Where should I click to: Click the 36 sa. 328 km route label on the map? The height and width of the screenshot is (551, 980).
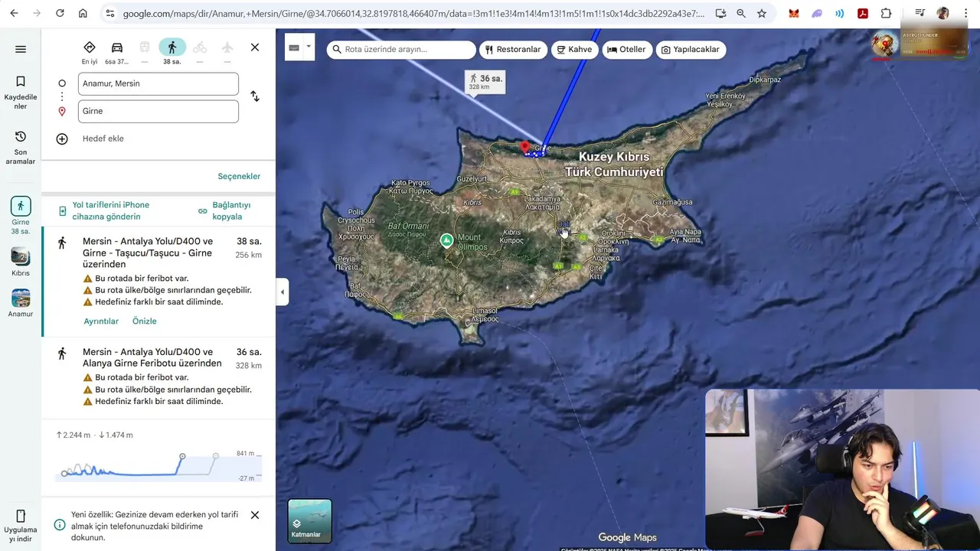[485, 82]
